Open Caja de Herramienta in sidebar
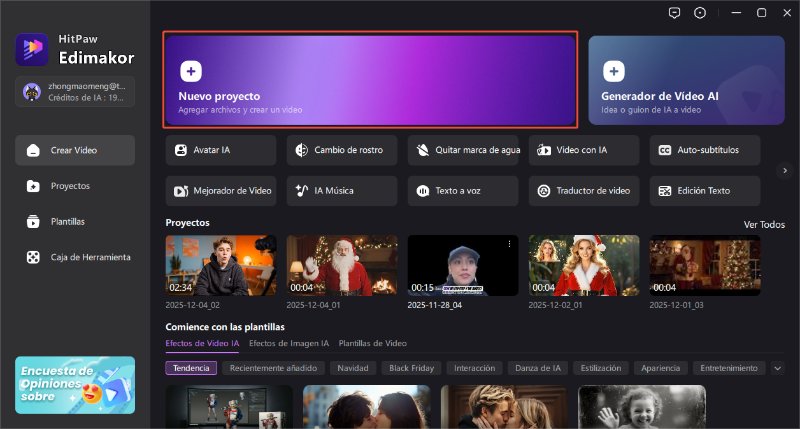The width and height of the screenshot is (800, 429). [75, 258]
